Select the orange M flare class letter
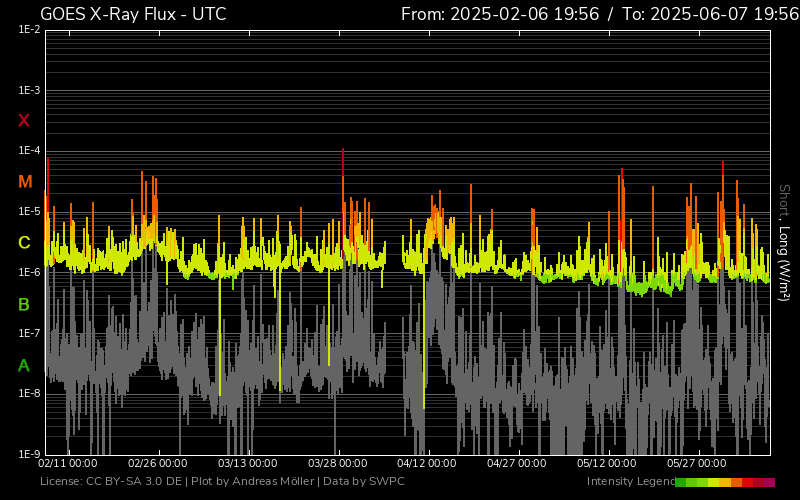Screen dimensions: 800x500 (25, 182)
